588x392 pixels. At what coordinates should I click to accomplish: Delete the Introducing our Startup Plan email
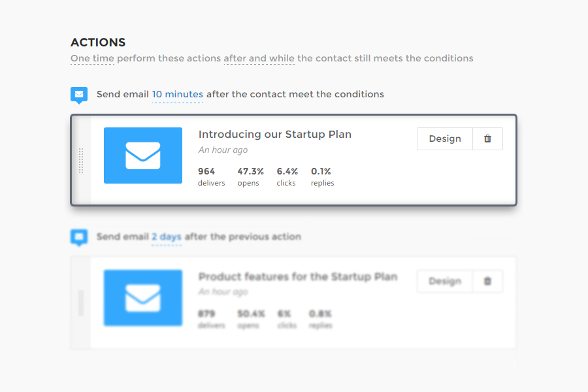tap(487, 139)
